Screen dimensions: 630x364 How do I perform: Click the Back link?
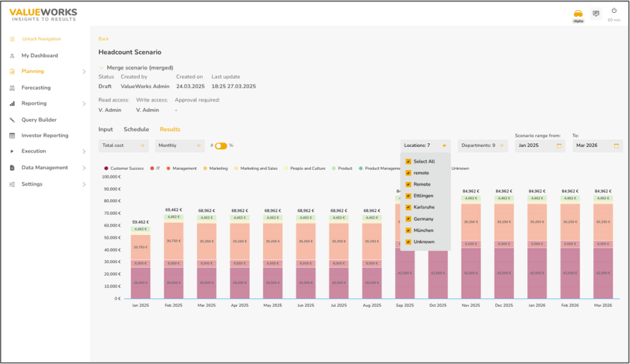point(103,39)
